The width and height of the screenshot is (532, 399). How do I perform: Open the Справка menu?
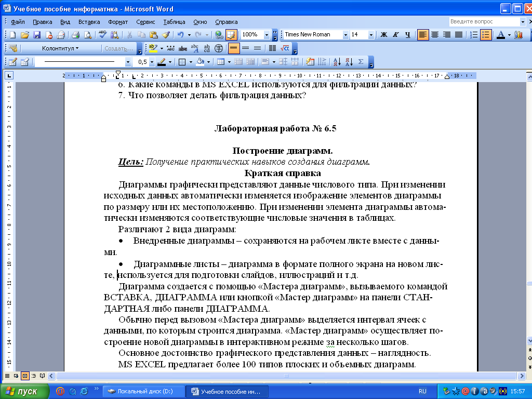click(x=227, y=22)
